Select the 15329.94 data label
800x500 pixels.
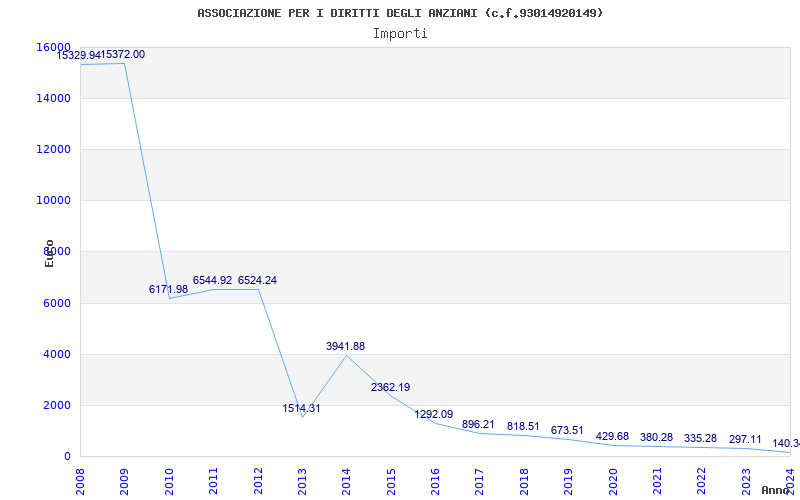click(x=78, y=56)
